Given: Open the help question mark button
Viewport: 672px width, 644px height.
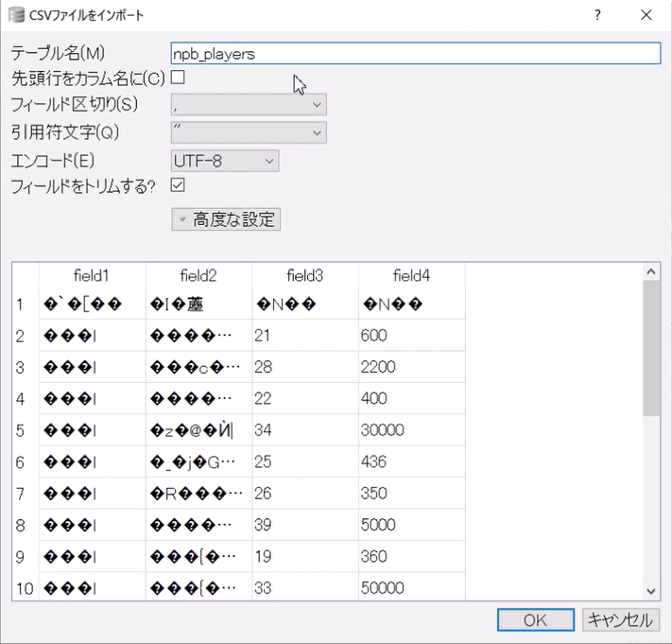Looking at the screenshot, I should pos(597,15).
